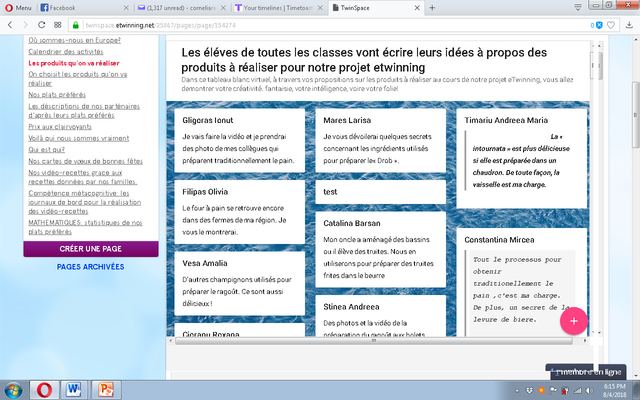This screenshot has width=640, height=400.
Task: Select the Constantina Mircea card
Action: [x=522, y=282]
